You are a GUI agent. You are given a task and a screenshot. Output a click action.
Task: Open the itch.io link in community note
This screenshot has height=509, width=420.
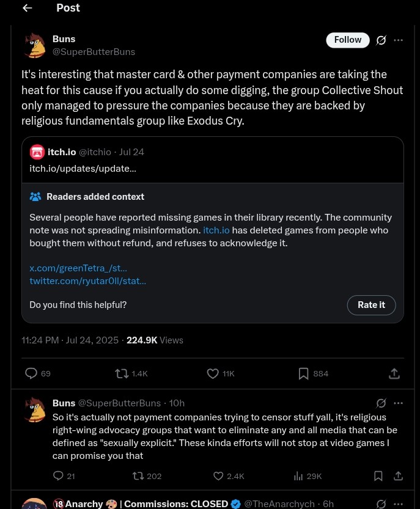pos(216,230)
